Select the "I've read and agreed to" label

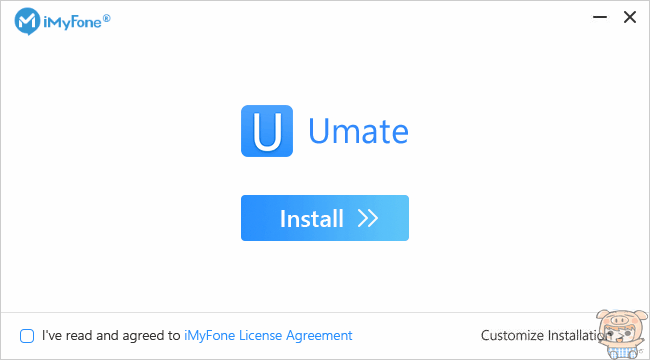click(x=111, y=336)
